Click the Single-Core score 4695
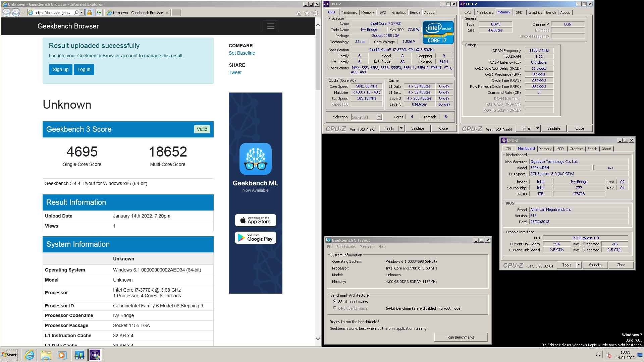This screenshot has height=362, width=644. click(82, 152)
